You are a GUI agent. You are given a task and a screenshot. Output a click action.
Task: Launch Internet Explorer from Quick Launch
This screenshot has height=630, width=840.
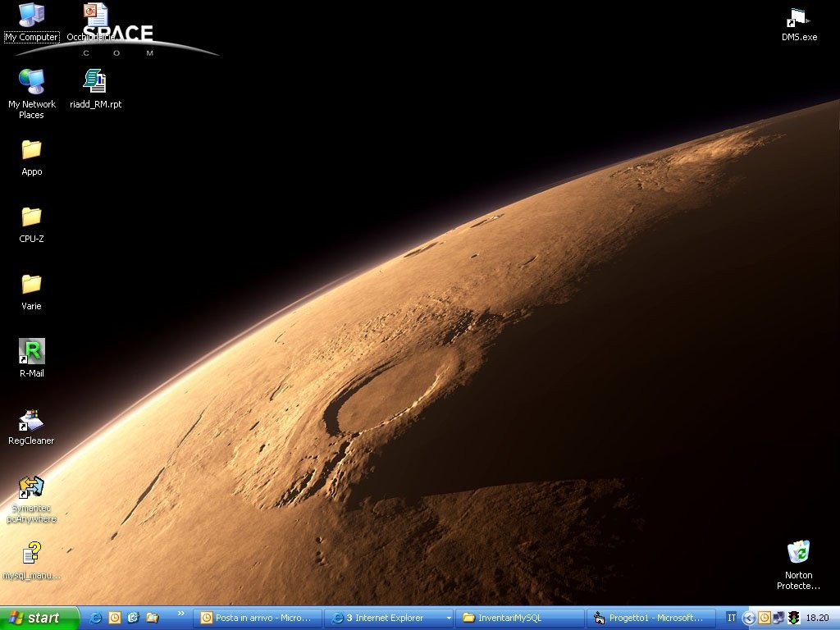pyautogui.click(x=96, y=618)
